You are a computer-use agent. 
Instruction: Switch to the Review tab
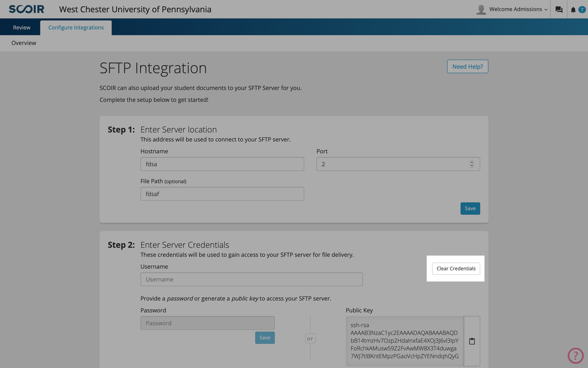22,27
